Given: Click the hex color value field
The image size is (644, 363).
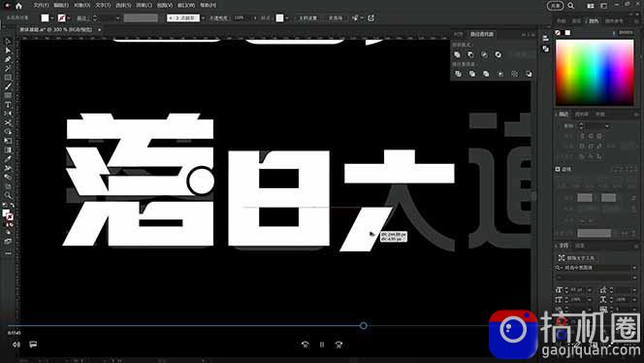Looking at the screenshot, I should (x=626, y=32).
